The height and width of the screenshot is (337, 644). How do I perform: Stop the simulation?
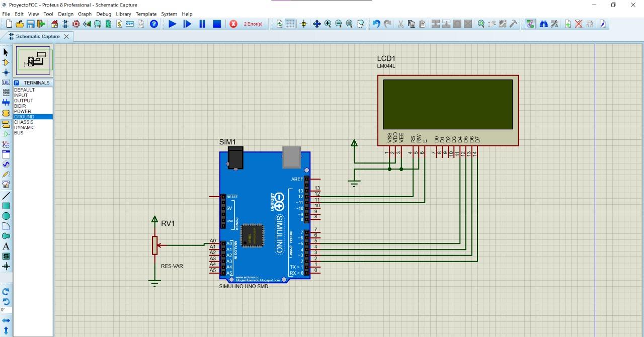tap(217, 24)
